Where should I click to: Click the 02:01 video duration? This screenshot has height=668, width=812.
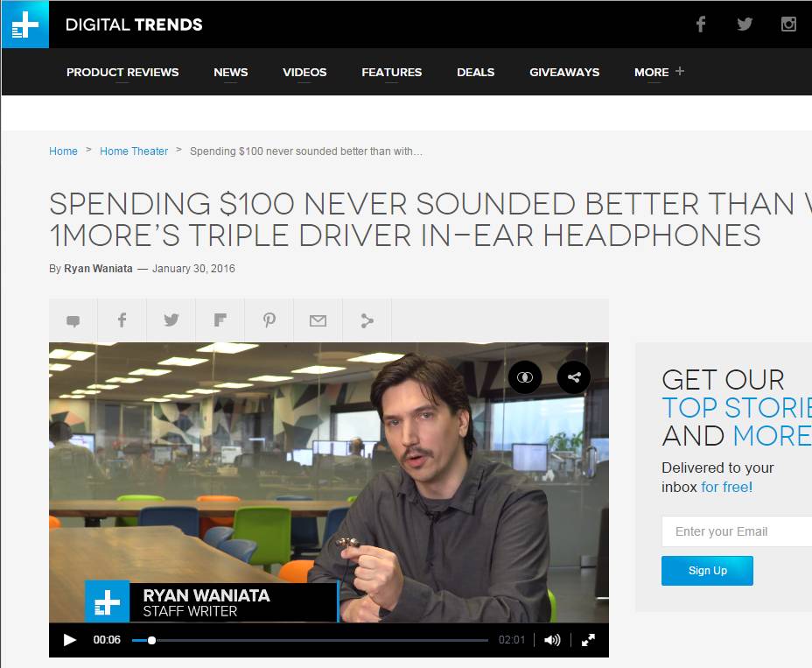coord(512,640)
